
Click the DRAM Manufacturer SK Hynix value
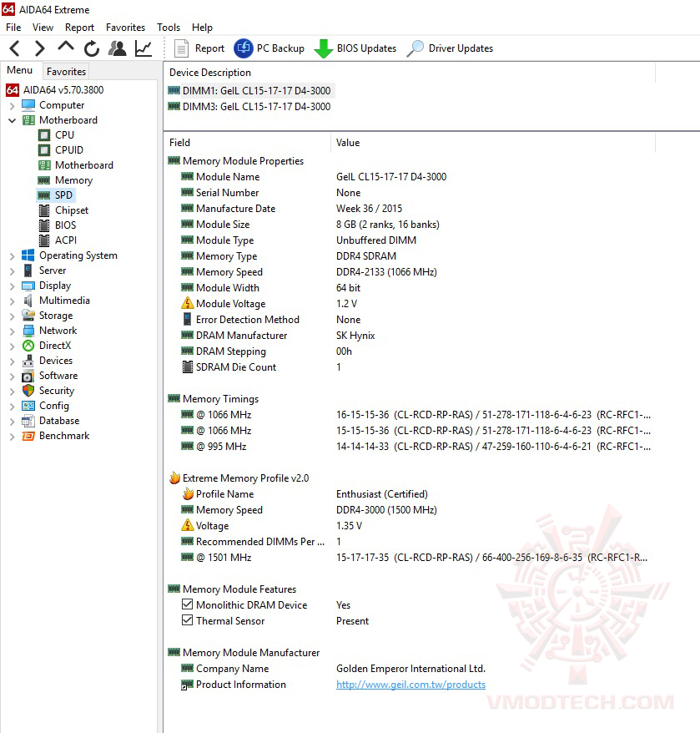[355, 335]
